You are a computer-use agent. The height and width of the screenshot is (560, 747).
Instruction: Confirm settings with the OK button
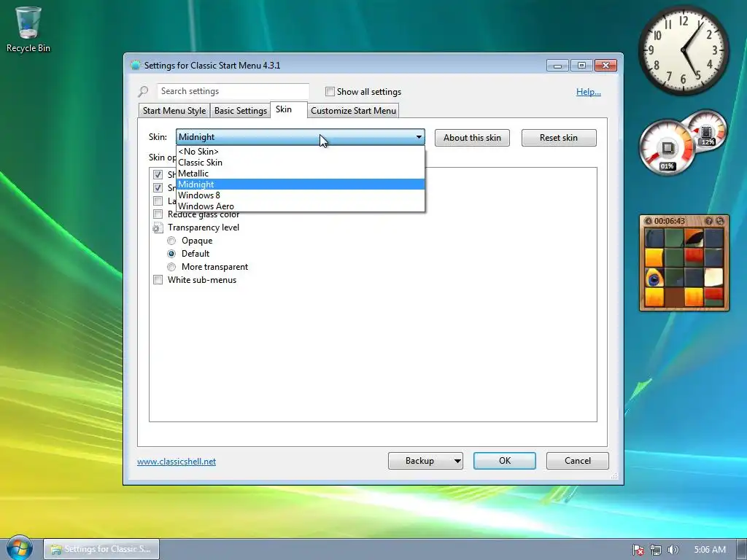505,461
